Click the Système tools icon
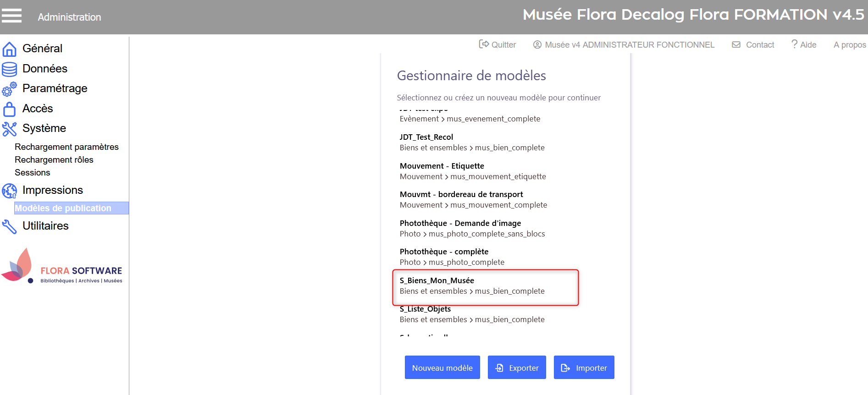Viewport: 868px width, 395px height. pyautogui.click(x=9, y=129)
